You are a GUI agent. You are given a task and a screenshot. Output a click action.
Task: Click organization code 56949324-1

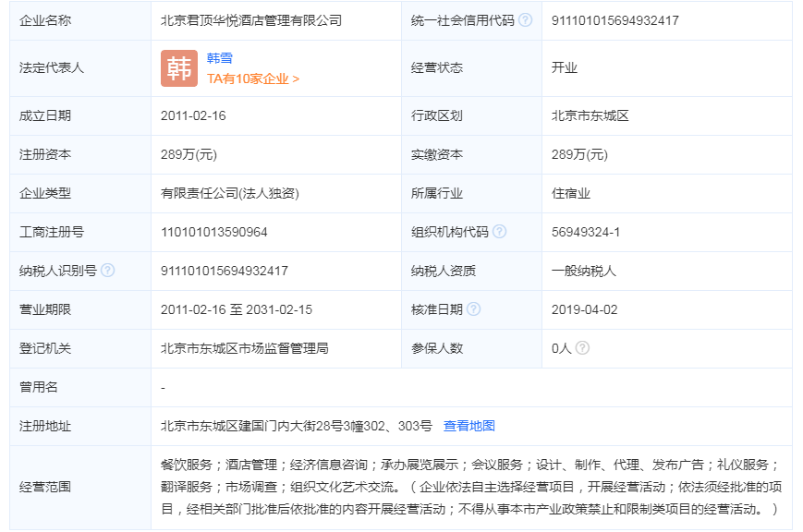585,232
